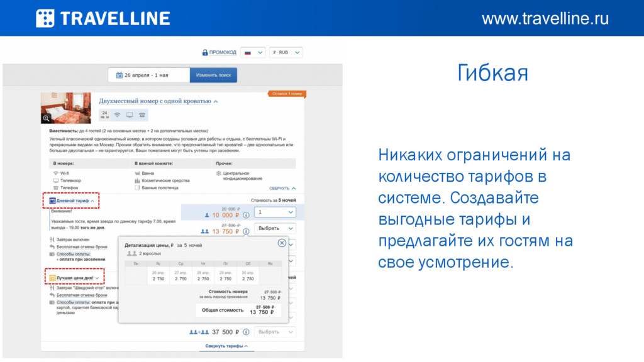Click the Телефон amenity icon

pyautogui.click(x=55, y=187)
